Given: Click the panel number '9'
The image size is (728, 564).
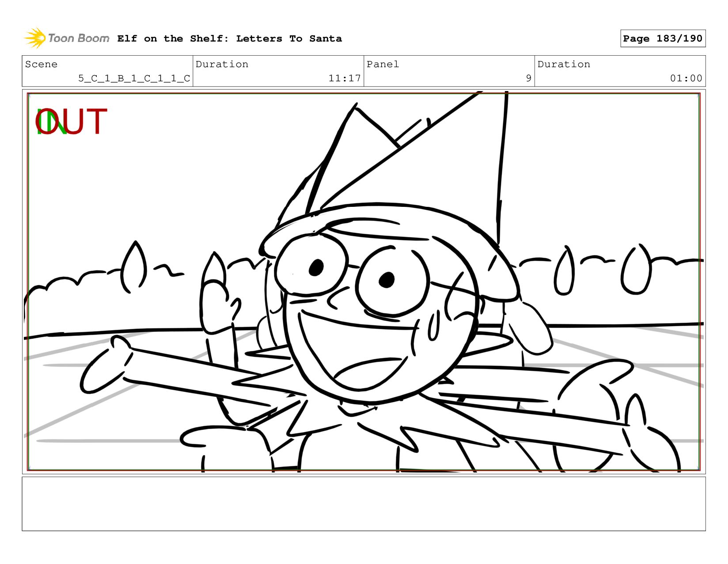Looking at the screenshot, I should [528, 78].
